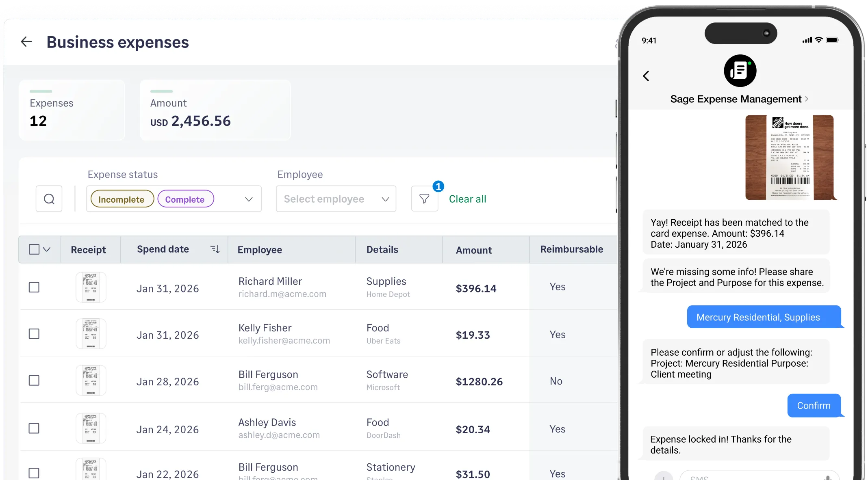The width and height of the screenshot is (868, 480).
Task: Sort expenses by the Spend date column
Action: (x=215, y=249)
